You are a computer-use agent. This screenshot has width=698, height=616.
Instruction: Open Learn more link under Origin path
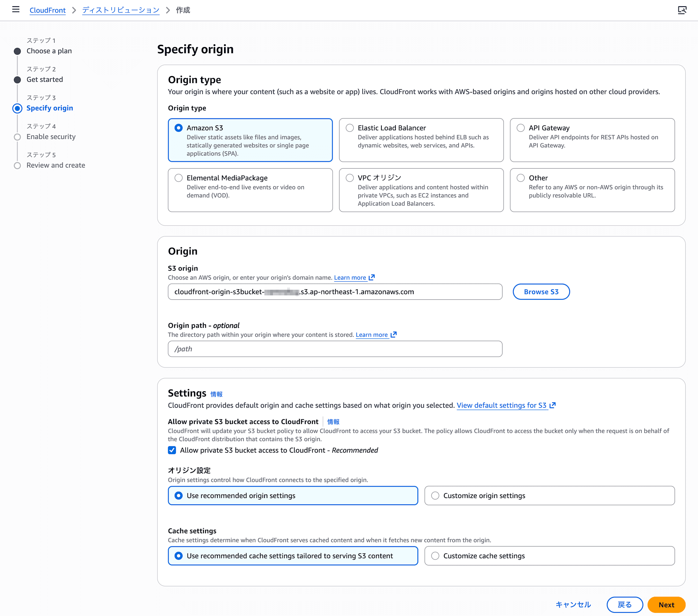pyautogui.click(x=372, y=335)
